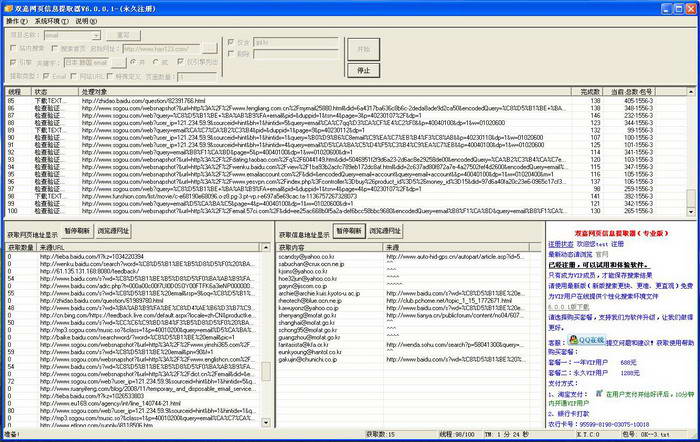Select the http://www.eu168.com/agency/int/line_140744-21.html row
The image size is (700, 442).
133,403
